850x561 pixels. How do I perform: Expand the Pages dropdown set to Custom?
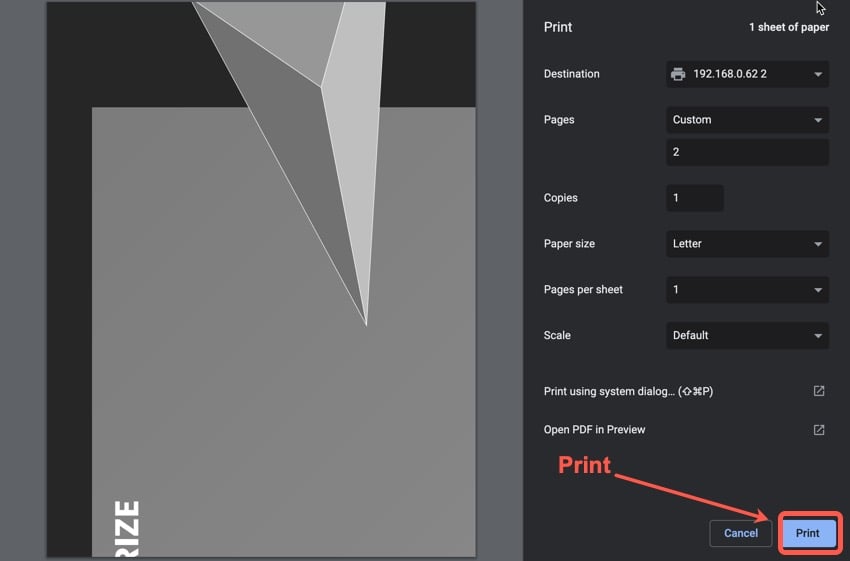[747, 120]
